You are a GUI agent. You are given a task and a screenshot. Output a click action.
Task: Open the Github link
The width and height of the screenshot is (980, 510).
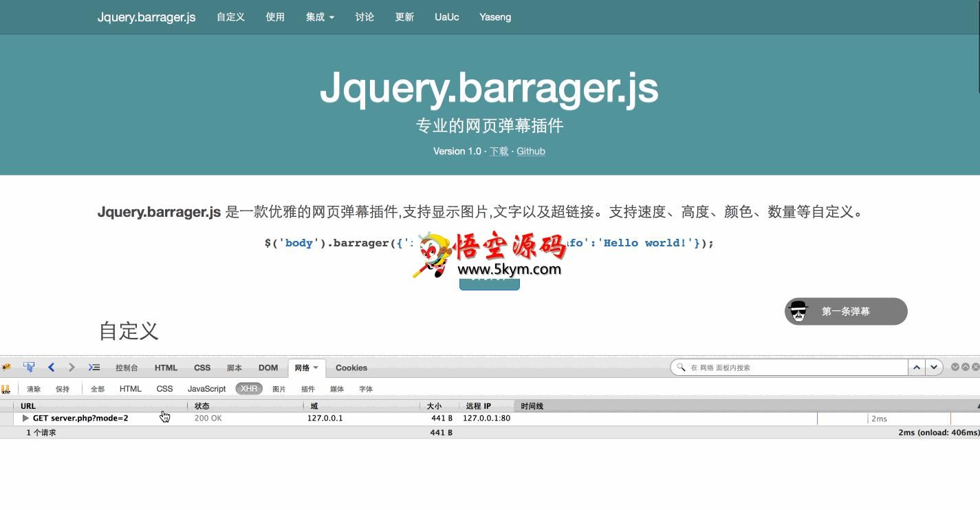click(x=531, y=151)
